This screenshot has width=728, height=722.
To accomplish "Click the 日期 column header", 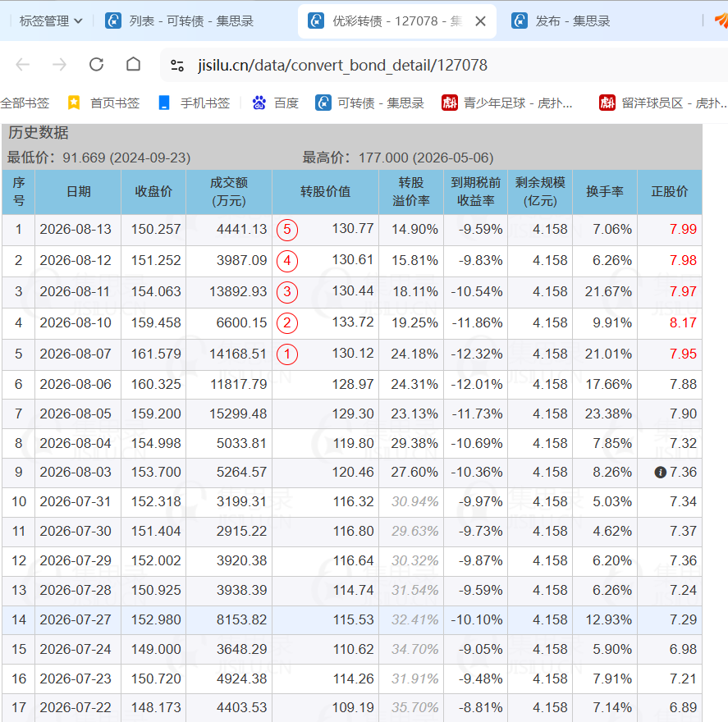I will [x=78, y=192].
